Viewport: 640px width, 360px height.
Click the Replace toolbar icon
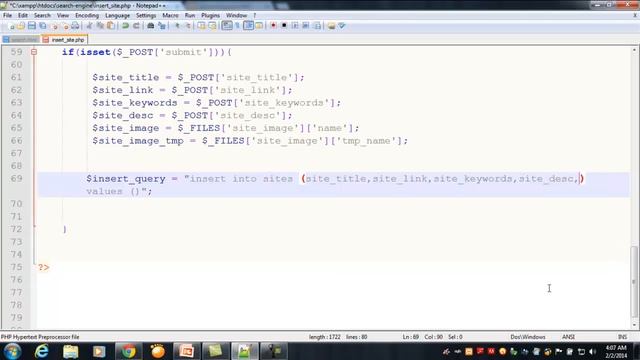[162, 26]
